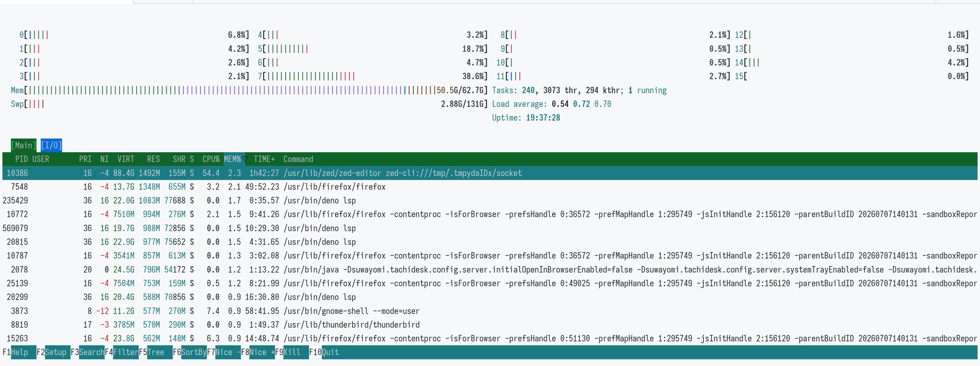Select deno lsp process PID 569079

coord(490,228)
